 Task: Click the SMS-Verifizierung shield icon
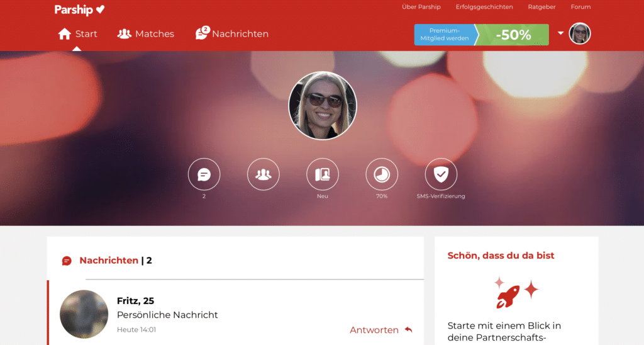point(441,174)
